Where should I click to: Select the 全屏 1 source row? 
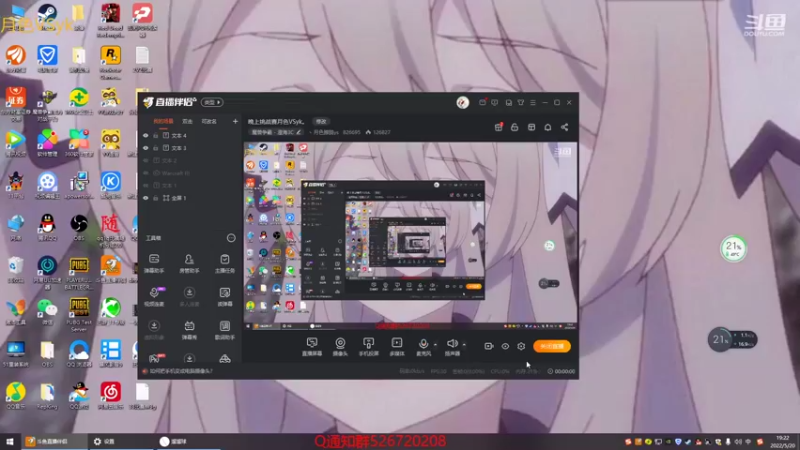pos(190,198)
